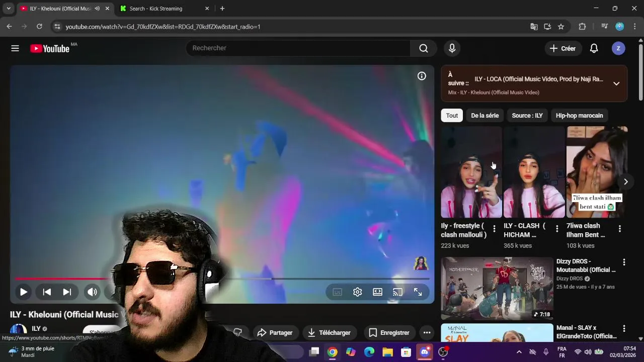Open options for Dizzy DROS Moutanabbi video
This screenshot has width=644, height=362.
point(624,262)
